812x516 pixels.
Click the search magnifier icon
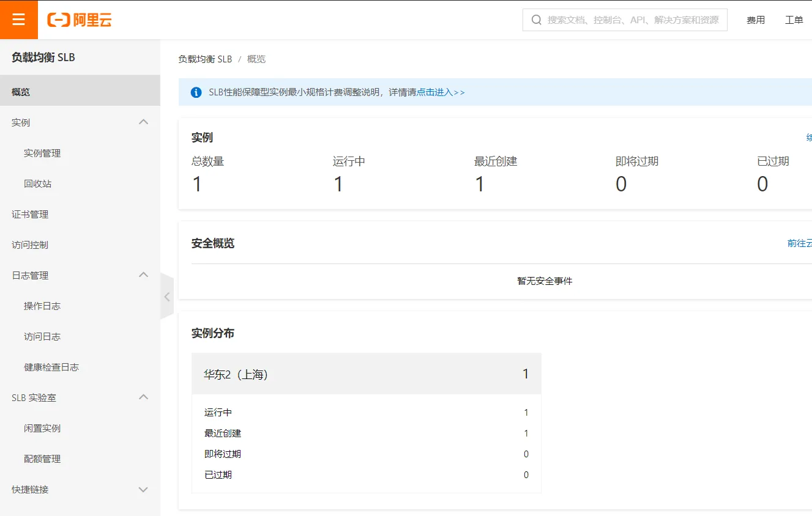click(537, 20)
